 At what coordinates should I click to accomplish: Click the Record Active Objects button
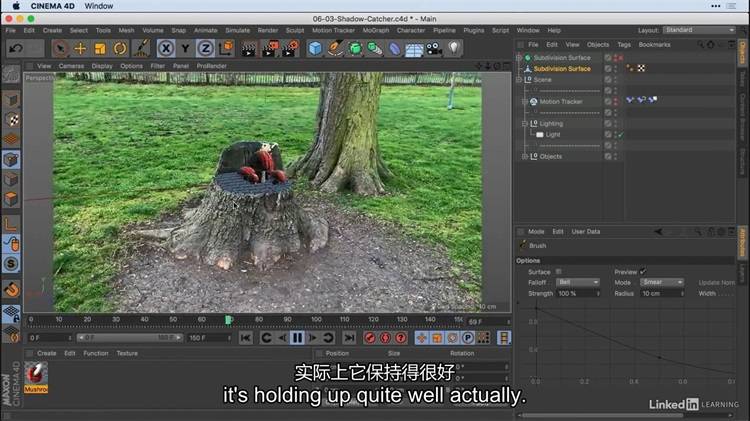click(x=370, y=338)
